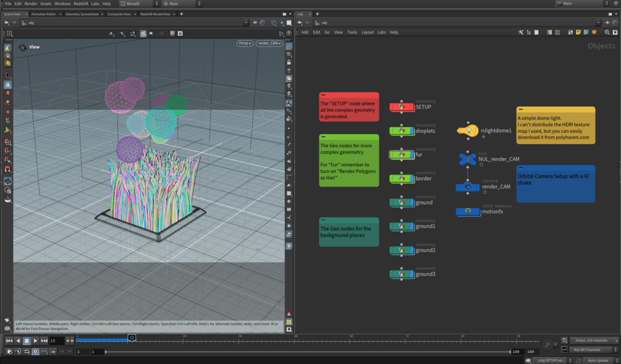The image size is (621, 364).
Task: Toggle the audio scrub button in playbar
Action: coord(18,351)
